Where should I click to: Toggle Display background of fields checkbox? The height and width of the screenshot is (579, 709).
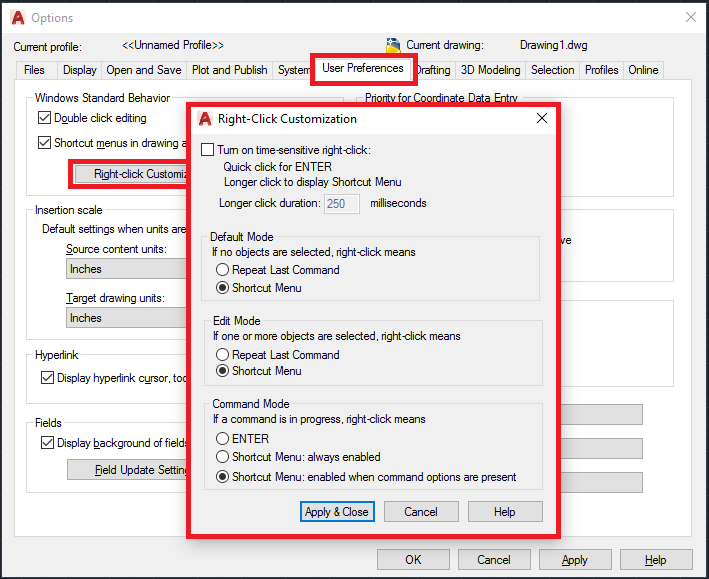(x=47, y=442)
